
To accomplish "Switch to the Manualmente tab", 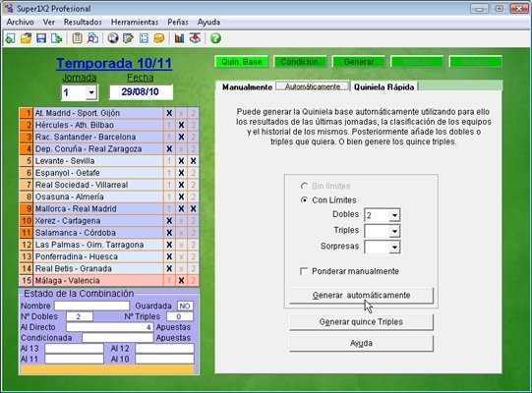I will (247, 87).
